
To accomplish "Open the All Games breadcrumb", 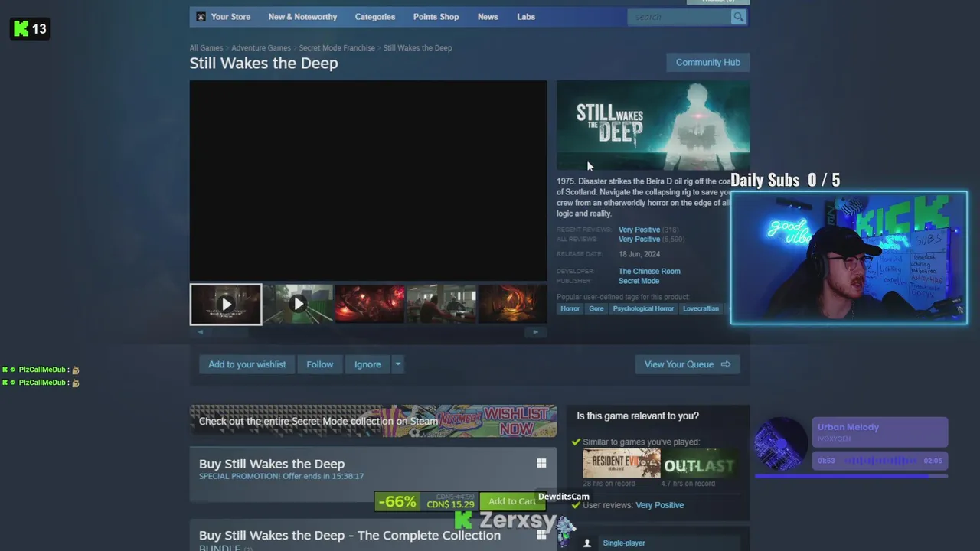I will point(207,47).
